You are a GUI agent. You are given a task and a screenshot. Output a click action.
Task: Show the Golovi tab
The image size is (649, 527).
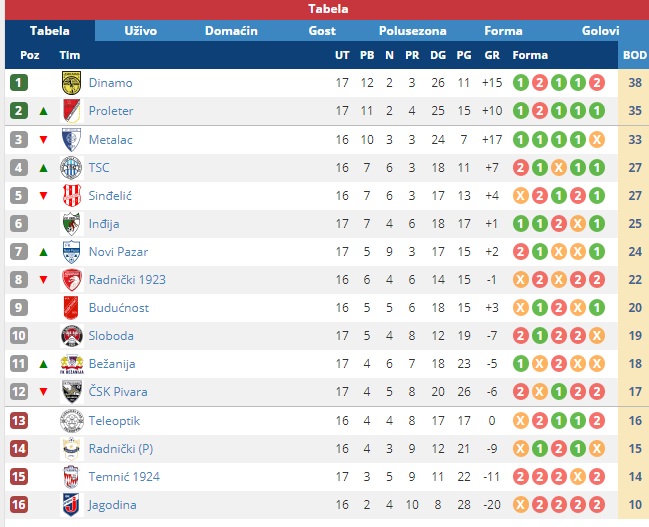tap(600, 31)
